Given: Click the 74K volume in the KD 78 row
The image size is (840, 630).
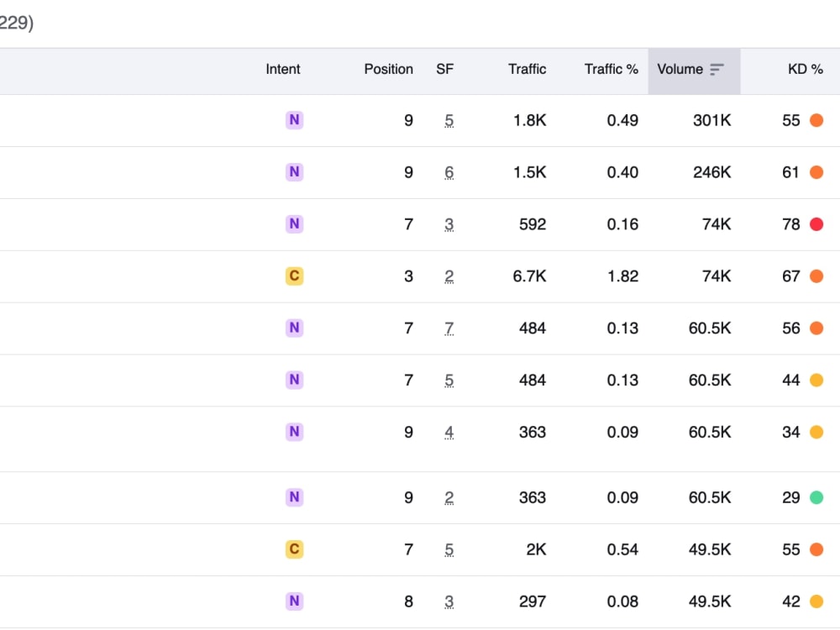Looking at the screenshot, I should 717,224.
